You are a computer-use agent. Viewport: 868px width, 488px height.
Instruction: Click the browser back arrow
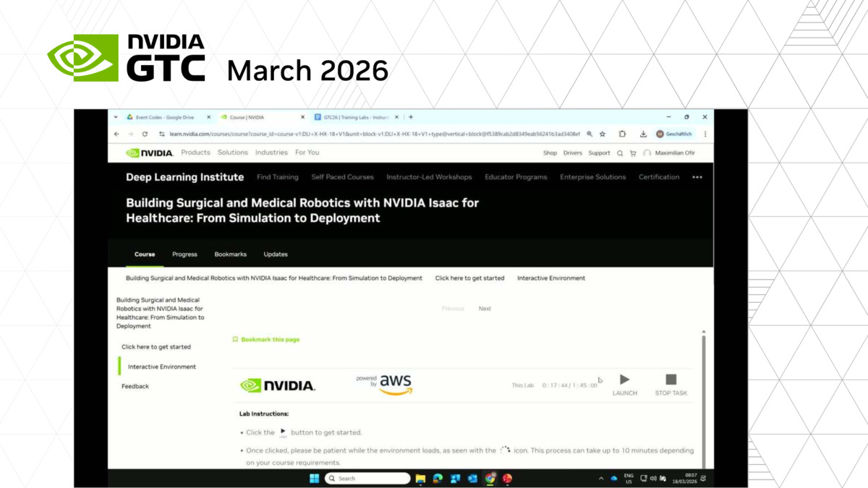pos(116,134)
